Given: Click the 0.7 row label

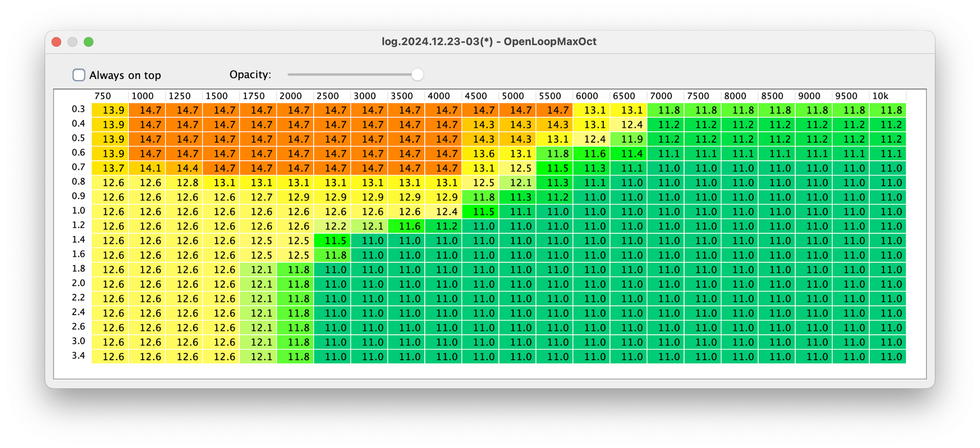Looking at the screenshot, I should (x=78, y=167).
